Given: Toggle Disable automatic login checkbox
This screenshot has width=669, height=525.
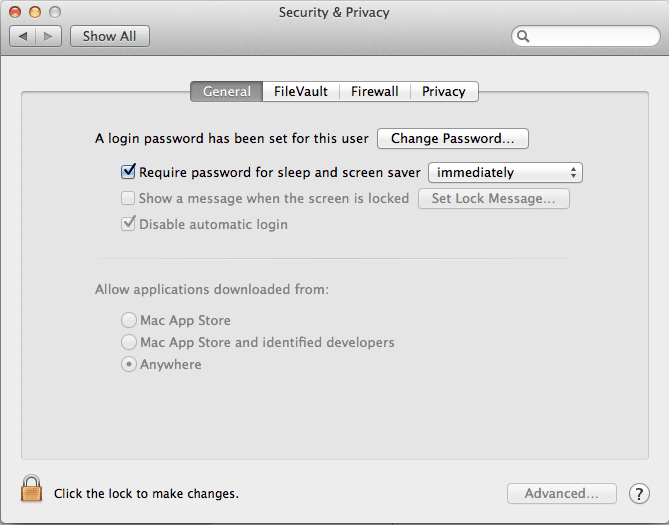Looking at the screenshot, I should point(128,224).
